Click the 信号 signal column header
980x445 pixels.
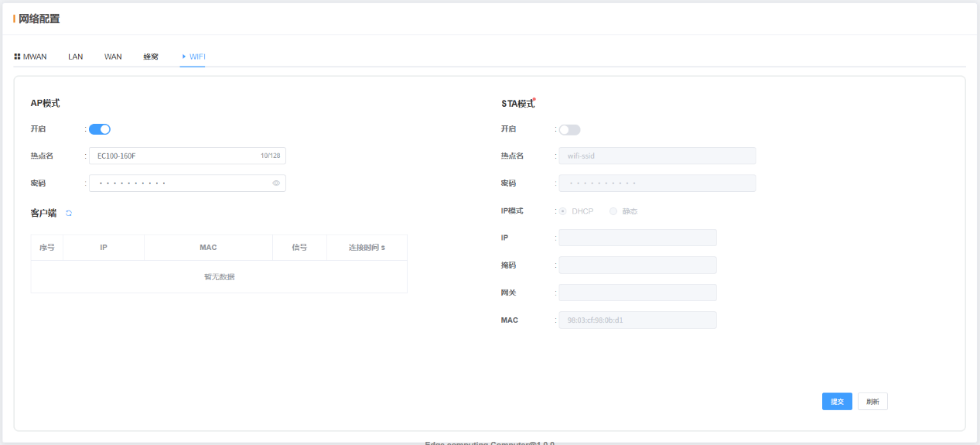click(x=299, y=248)
